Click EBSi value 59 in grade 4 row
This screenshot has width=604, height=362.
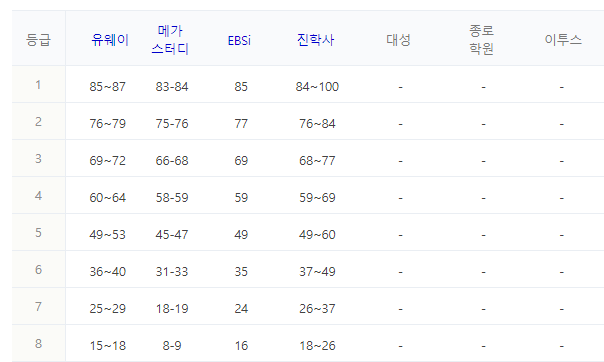click(x=241, y=198)
